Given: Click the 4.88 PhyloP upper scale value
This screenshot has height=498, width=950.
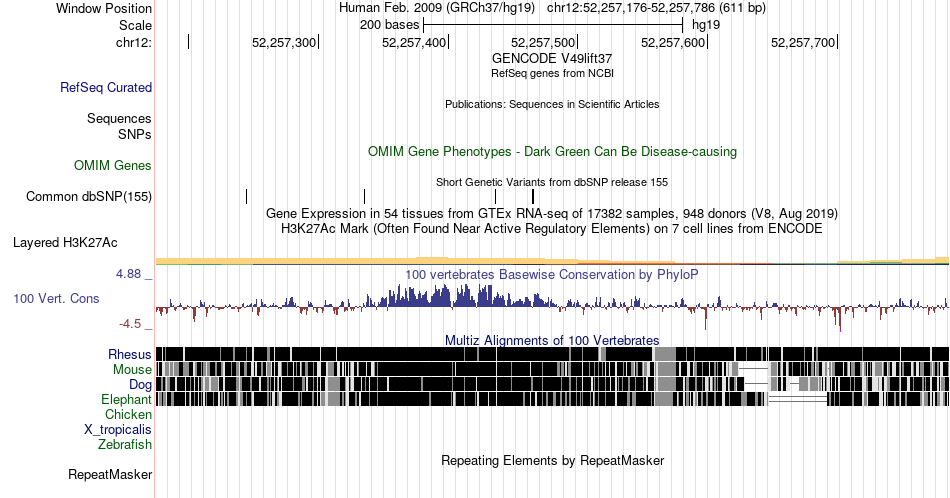Looking at the screenshot, I should 129,274.
